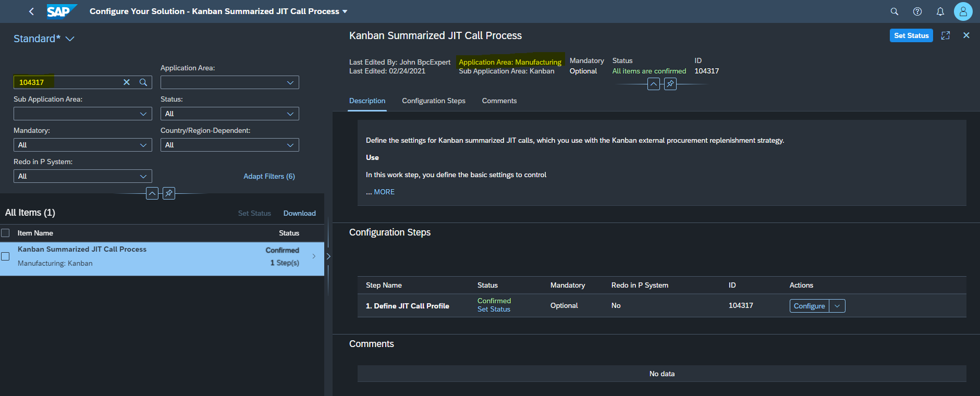Click into the 104317 search input

tap(68, 82)
